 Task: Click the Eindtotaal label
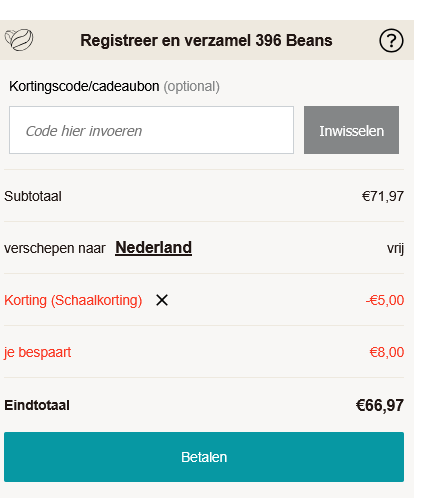37,405
